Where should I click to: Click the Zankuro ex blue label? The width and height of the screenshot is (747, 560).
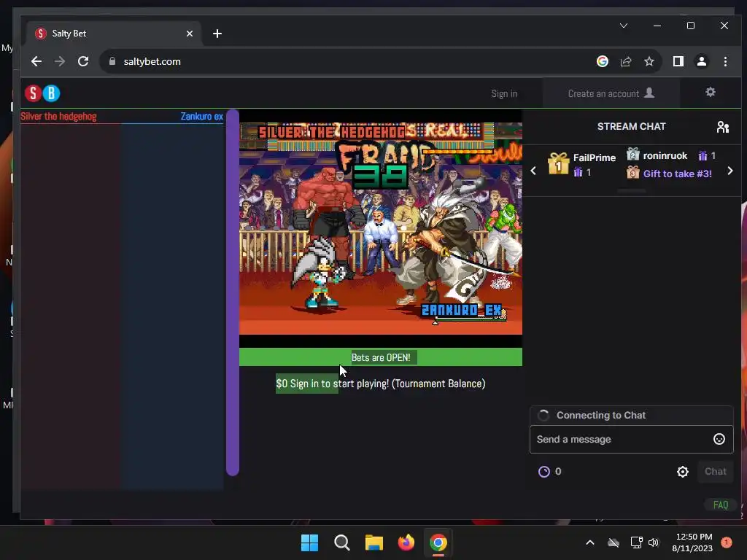[x=201, y=116]
